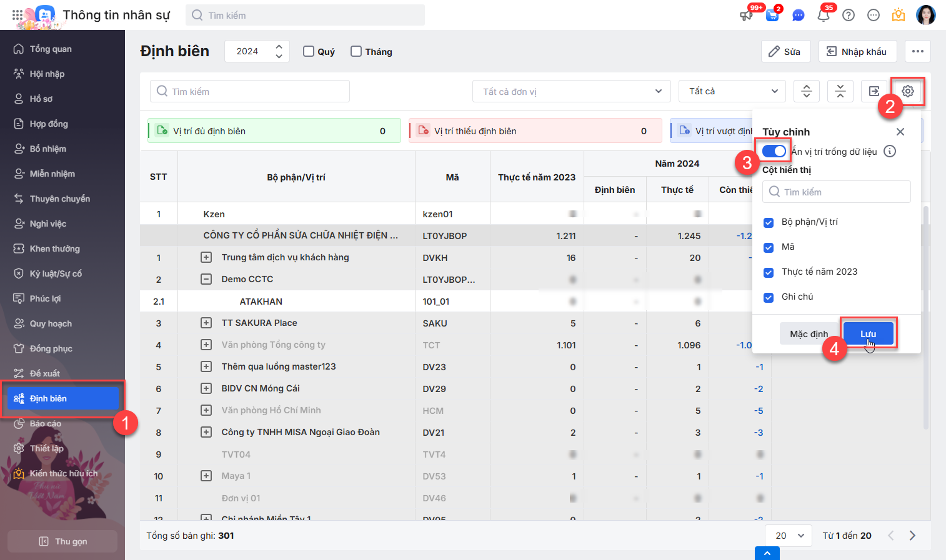This screenshot has height=560, width=946.
Task: Click the collapse all rows icon
Action: (840, 91)
